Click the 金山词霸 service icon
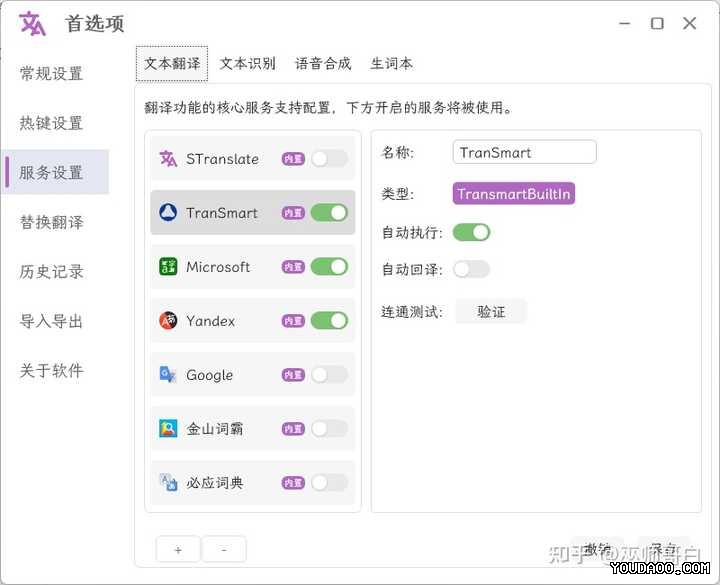This screenshot has height=585, width=720. click(168, 428)
